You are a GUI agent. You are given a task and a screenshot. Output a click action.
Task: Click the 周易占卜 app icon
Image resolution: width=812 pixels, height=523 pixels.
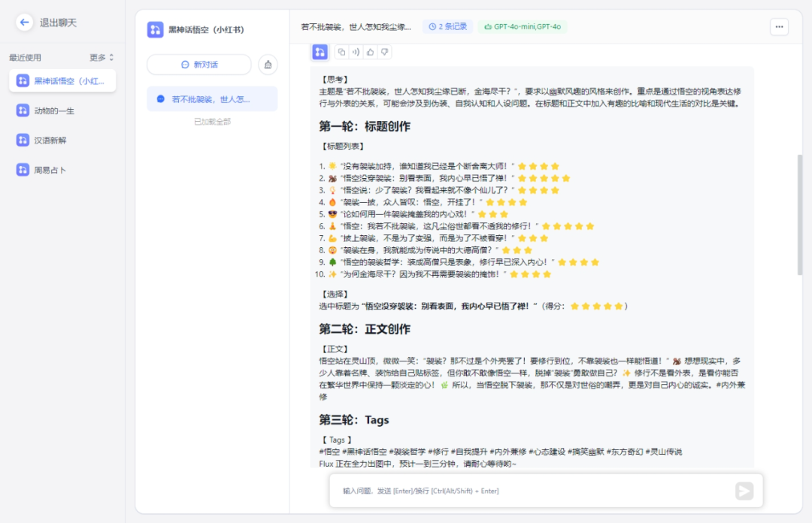pos(23,170)
